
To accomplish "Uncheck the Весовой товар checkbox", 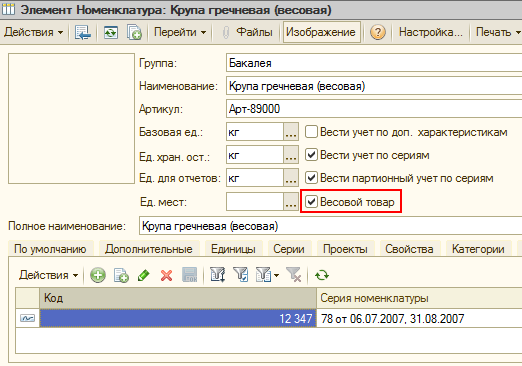I will [x=311, y=201].
